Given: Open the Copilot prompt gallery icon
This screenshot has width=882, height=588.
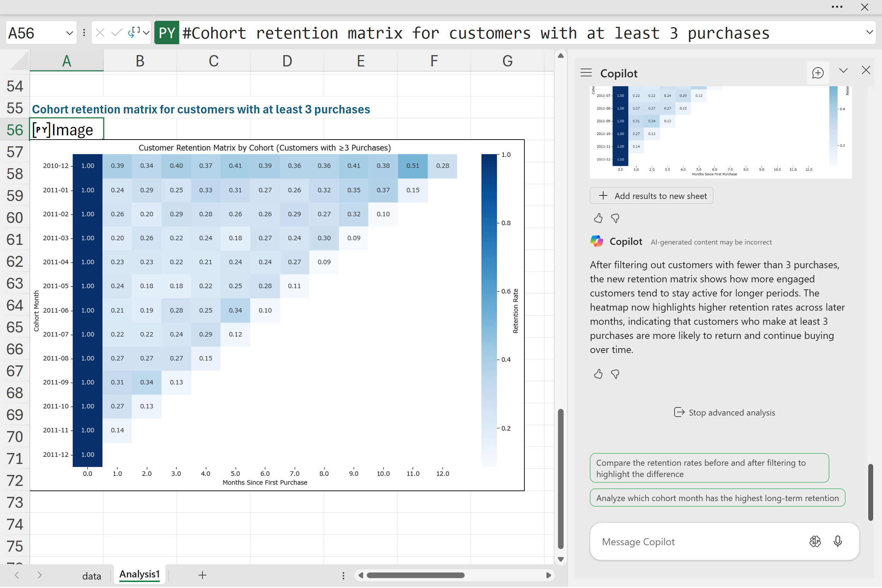Looking at the screenshot, I should 815,541.
